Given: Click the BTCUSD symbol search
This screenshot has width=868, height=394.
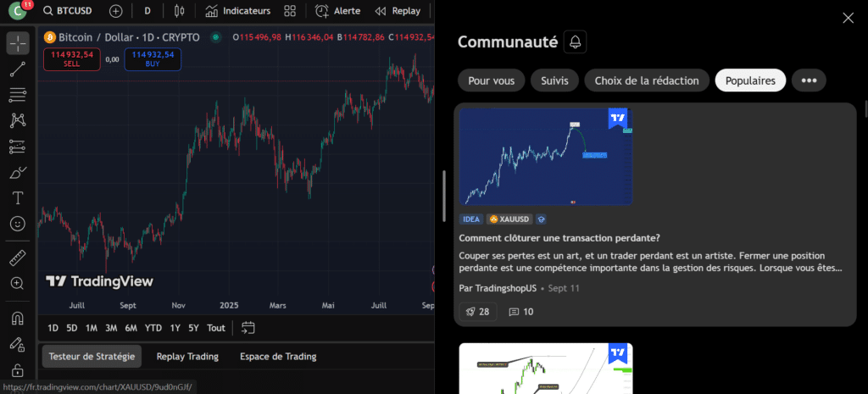Looking at the screenshot, I should [x=68, y=10].
